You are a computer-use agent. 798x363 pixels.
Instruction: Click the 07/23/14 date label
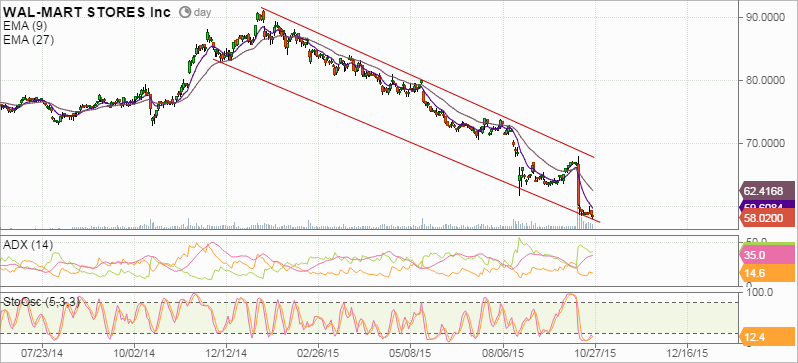[42, 352]
